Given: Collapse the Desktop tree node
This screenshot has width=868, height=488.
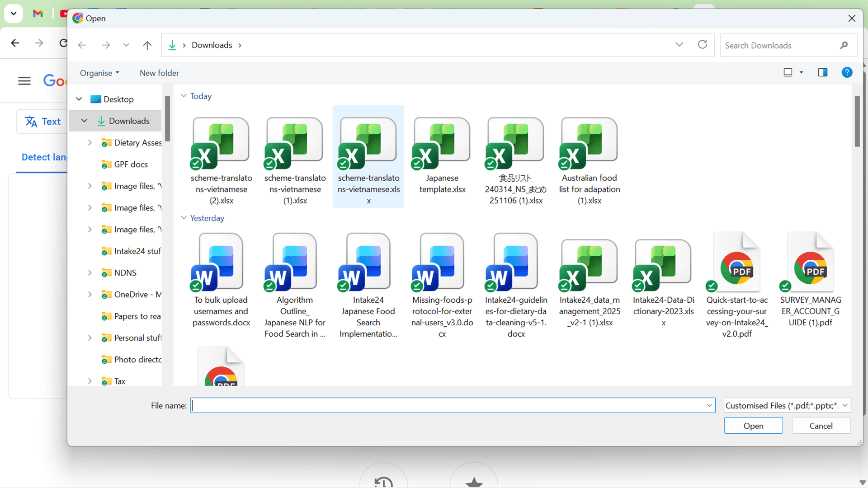Looking at the screenshot, I should (x=79, y=99).
